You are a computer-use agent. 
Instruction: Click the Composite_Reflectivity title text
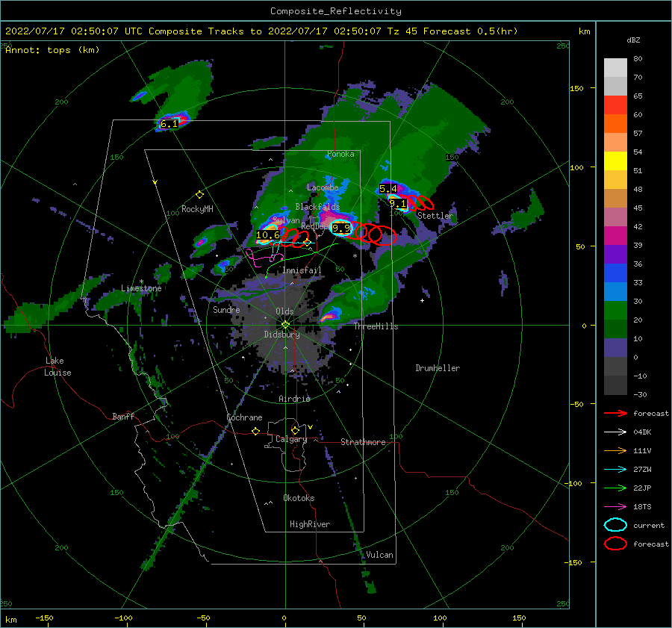336,11
